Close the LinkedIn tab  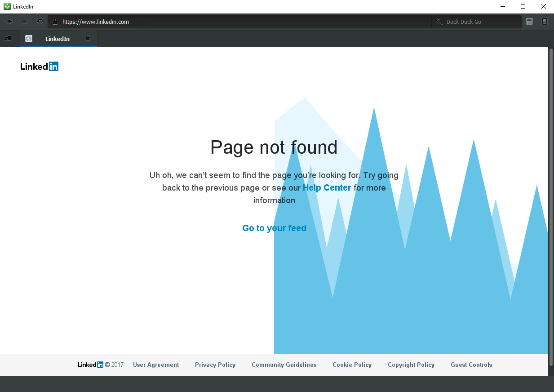(88, 39)
